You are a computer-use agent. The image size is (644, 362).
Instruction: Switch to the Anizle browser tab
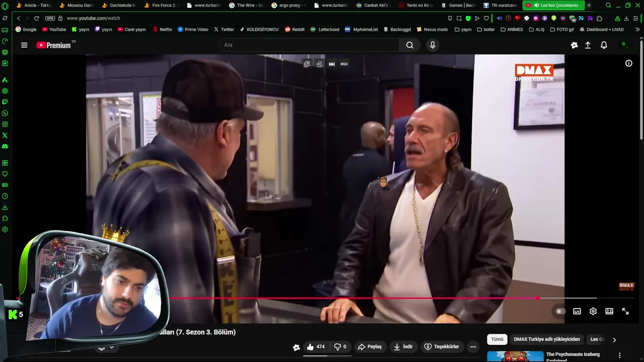34,5
